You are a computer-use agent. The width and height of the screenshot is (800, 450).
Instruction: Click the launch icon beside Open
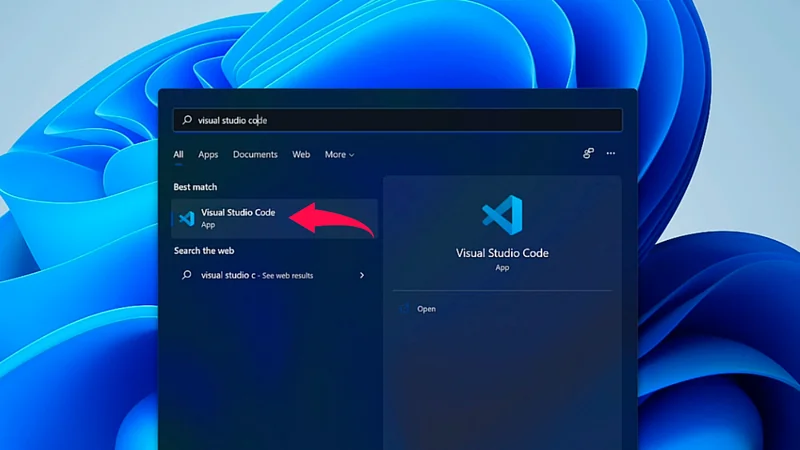tap(405, 309)
